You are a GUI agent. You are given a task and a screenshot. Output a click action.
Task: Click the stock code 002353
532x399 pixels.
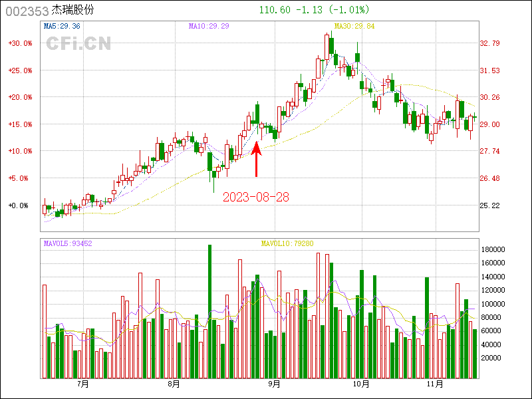(x=27, y=11)
